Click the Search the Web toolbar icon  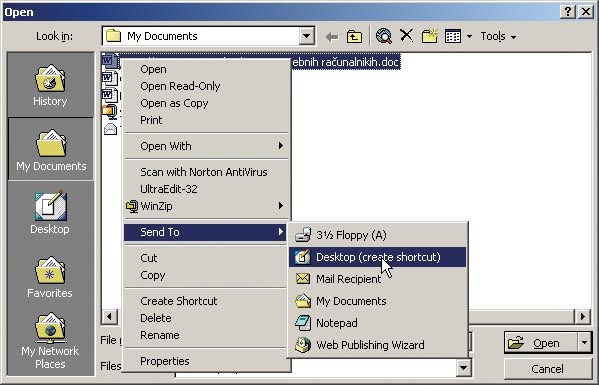384,36
